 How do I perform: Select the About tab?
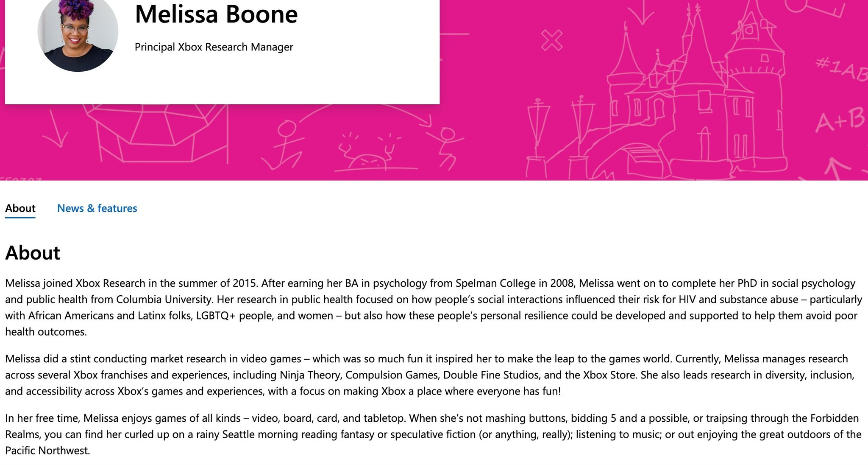20,208
